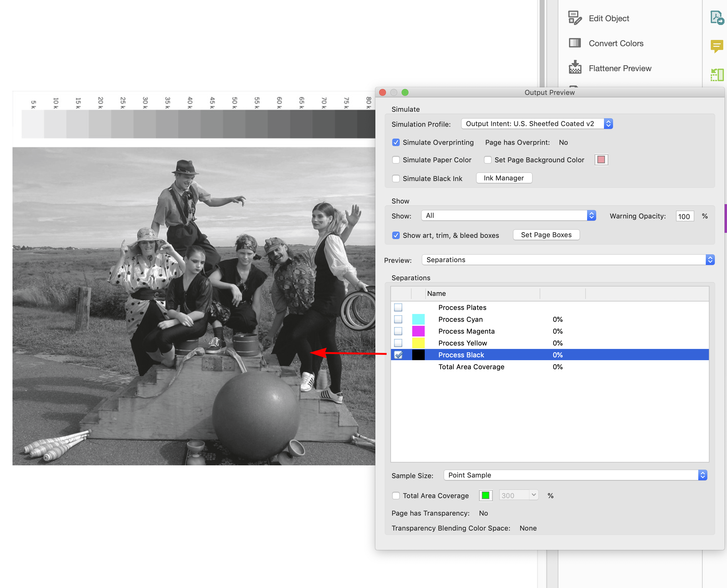Click the Ink Manager button
727x588 pixels.
pyautogui.click(x=504, y=178)
